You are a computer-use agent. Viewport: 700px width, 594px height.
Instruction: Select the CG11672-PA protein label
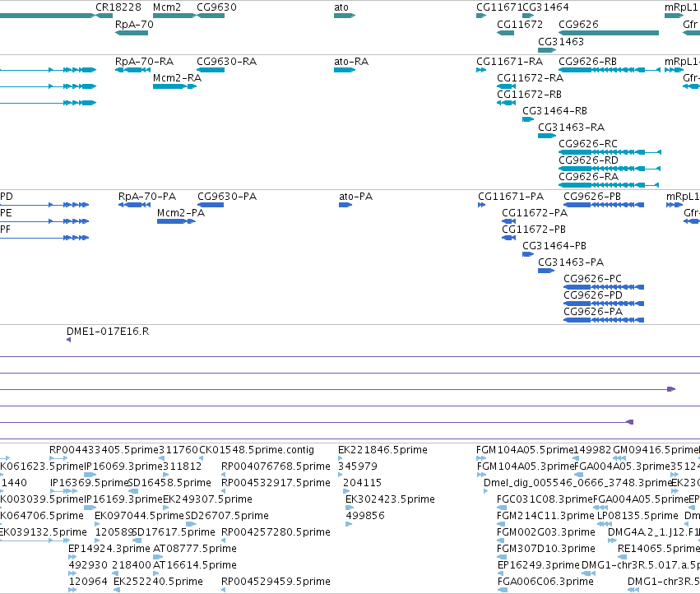point(535,213)
